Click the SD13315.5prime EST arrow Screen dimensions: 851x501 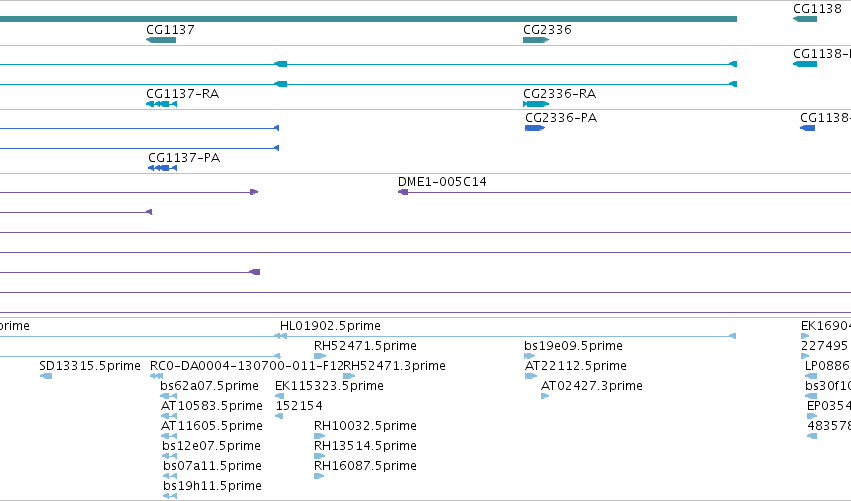click(46, 376)
